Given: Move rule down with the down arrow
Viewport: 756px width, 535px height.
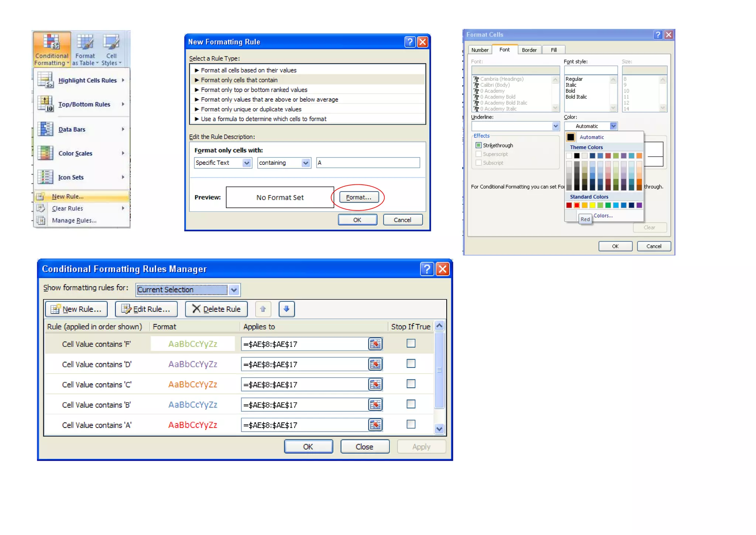Looking at the screenshot, I should 286,309.
